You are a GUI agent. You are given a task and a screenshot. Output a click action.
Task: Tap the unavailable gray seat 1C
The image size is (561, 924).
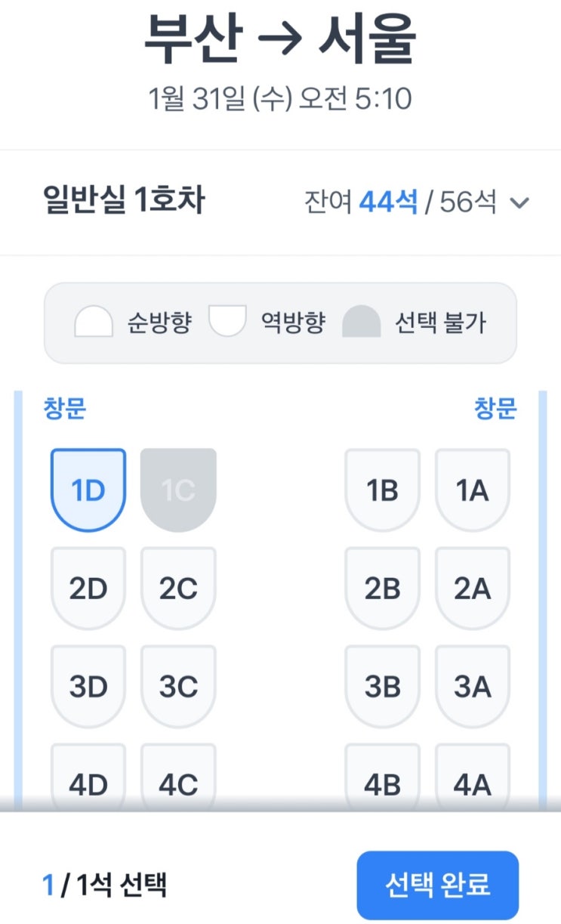(178, 490)
